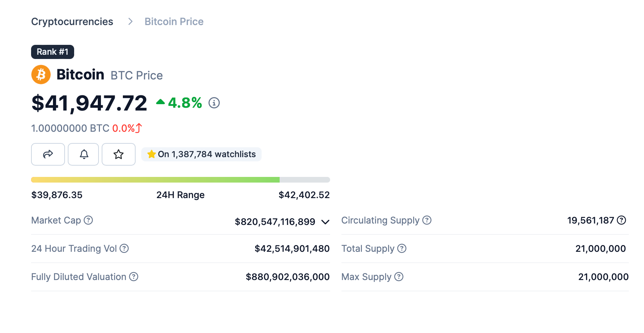Click the 24H low $39,876.35
This screenshot has height=333, width=644.
point(57,195)
